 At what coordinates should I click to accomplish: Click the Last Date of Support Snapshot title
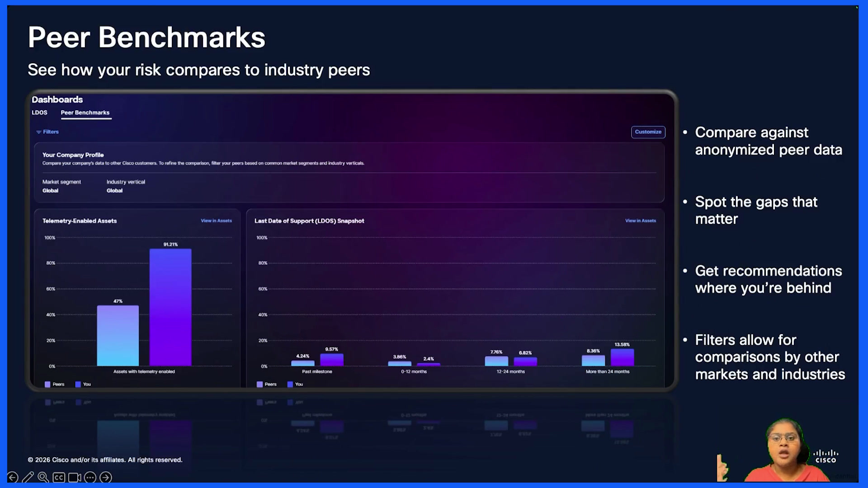[x=309, y=221]
